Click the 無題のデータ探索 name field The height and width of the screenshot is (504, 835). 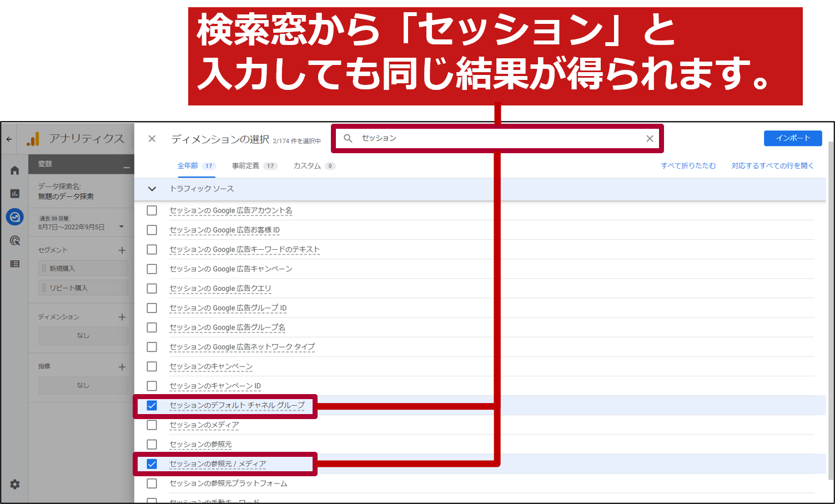66,196
